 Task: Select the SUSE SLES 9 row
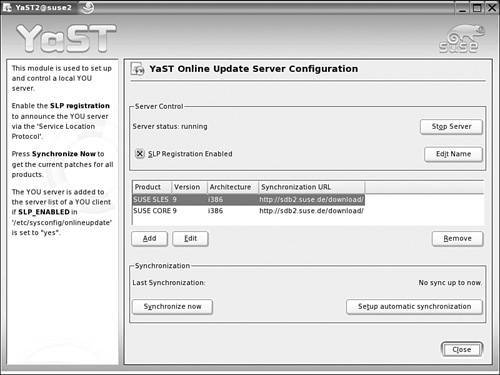coord(248,199)
